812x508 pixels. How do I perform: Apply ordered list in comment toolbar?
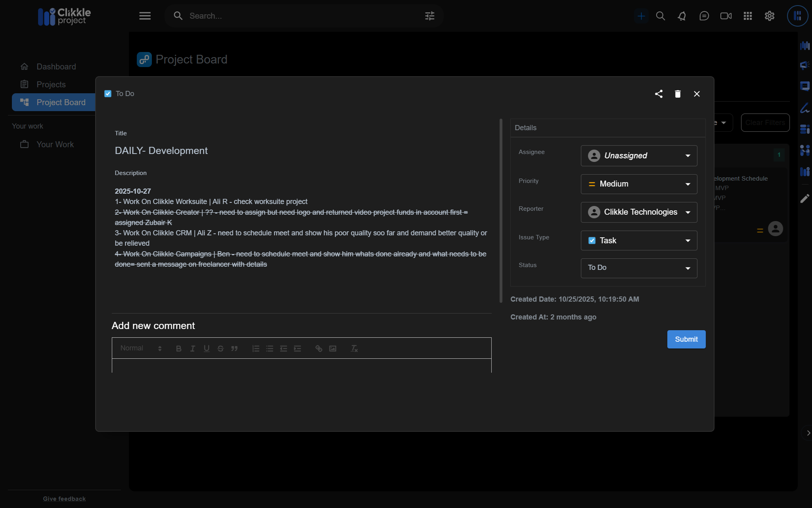pyautogui.click(x=256, y=348)
